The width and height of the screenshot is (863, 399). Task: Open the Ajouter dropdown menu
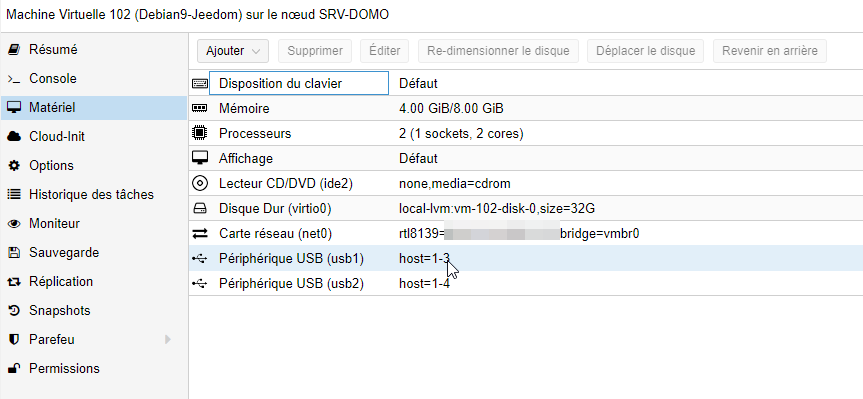pyautogui.click(x=233, y=51)
